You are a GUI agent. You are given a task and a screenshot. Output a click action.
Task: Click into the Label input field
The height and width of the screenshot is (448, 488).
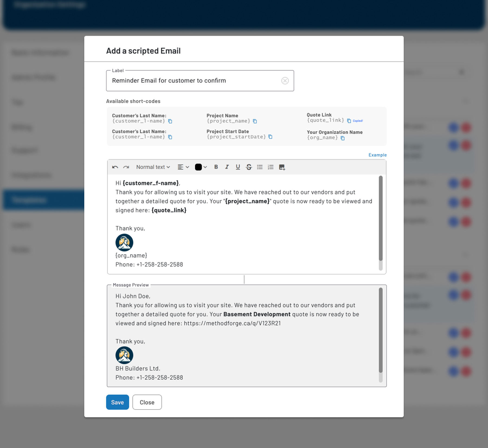(192, 81)
